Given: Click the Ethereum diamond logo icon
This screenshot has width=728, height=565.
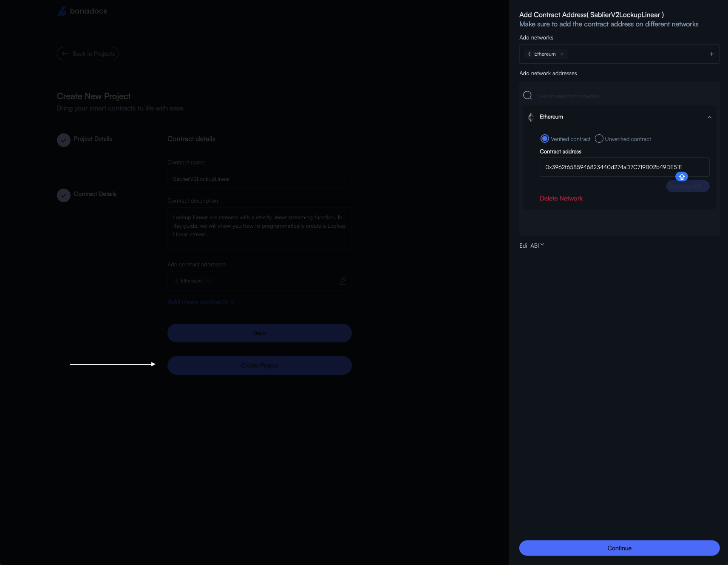Looking at the screenshot, I should point(531,117).
